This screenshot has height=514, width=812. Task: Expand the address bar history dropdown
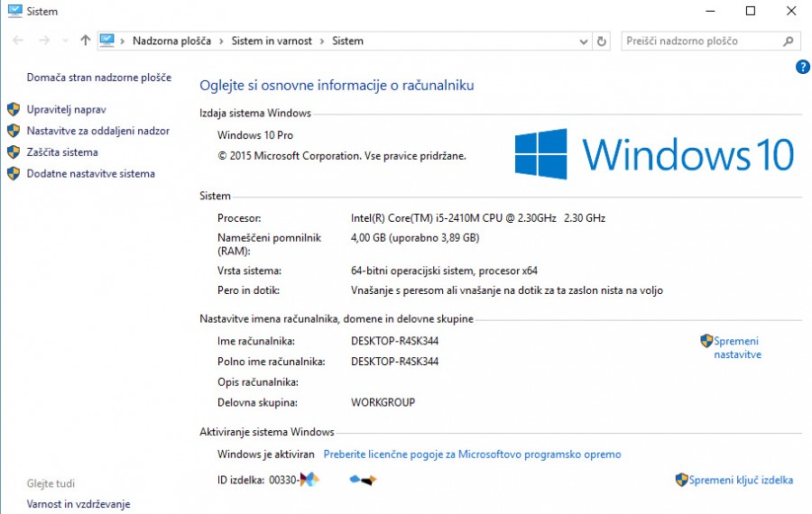pyautogui.click(x=583, y=41)
